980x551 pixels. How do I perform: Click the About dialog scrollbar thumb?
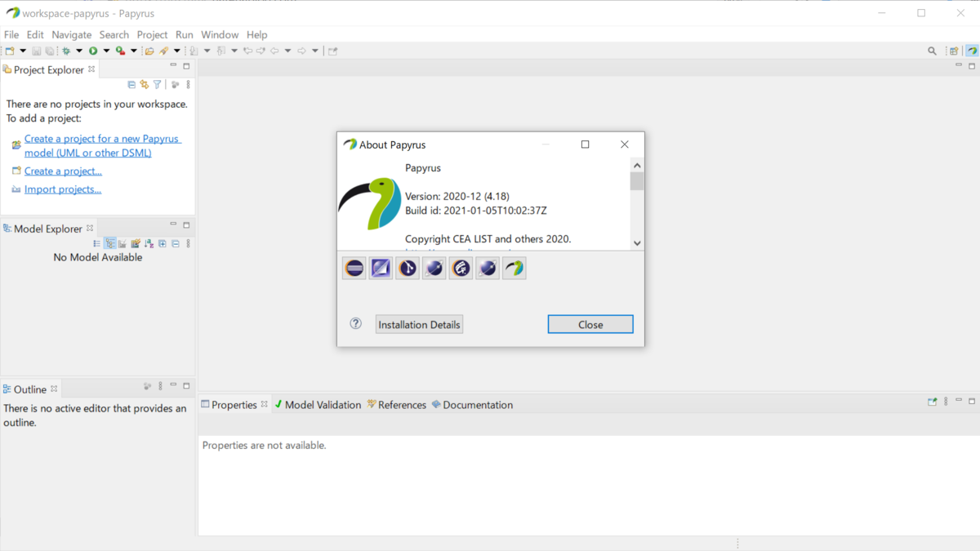[637, 181]
